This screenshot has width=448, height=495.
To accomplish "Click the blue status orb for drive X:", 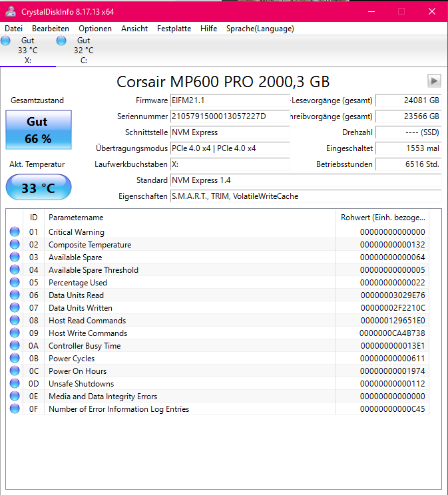I will 5,41.
